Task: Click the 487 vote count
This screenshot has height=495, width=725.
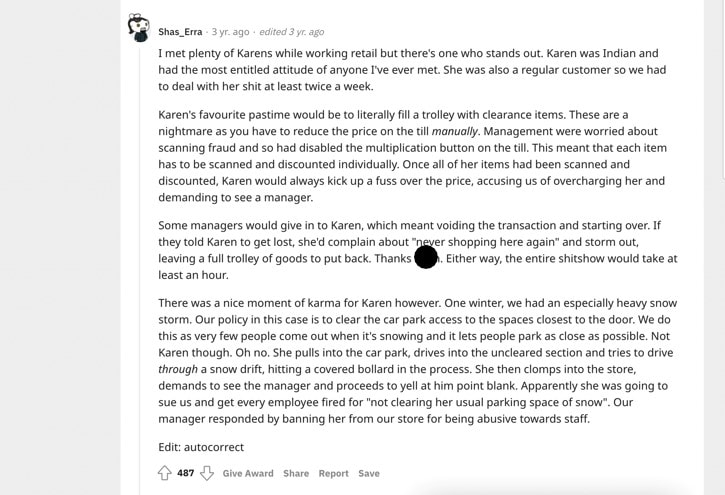Action: tap(185, 473)
